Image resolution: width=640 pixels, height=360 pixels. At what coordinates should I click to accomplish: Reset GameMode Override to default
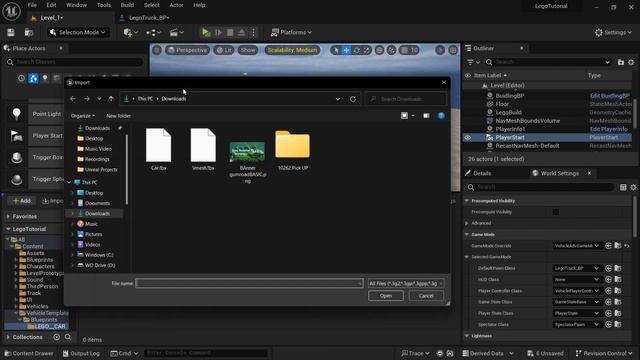point(627,246)
